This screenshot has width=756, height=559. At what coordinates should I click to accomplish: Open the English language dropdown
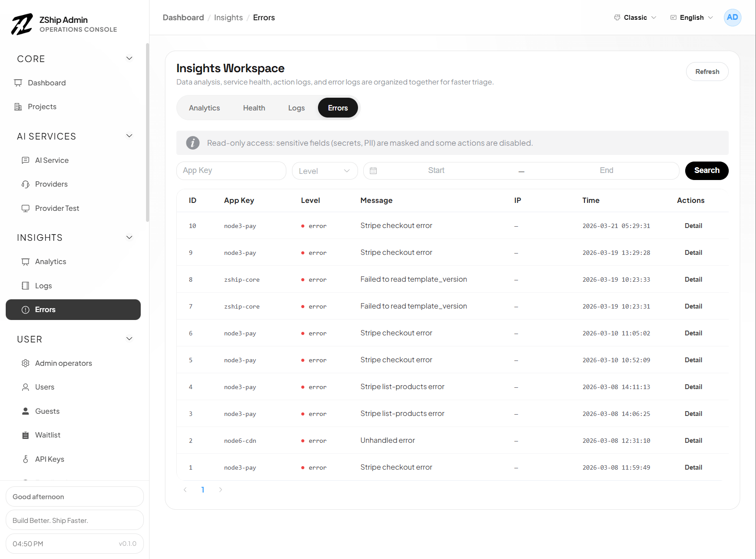point(691,18)
